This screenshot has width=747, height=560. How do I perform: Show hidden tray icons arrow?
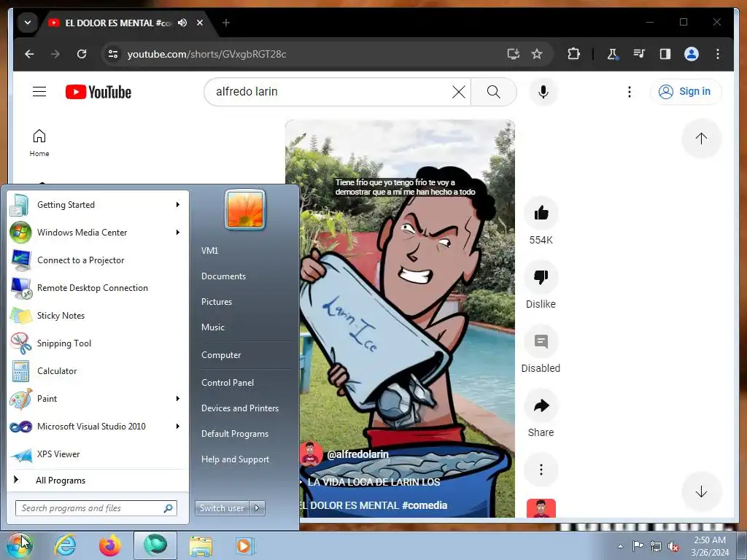(x=620, y=546)
